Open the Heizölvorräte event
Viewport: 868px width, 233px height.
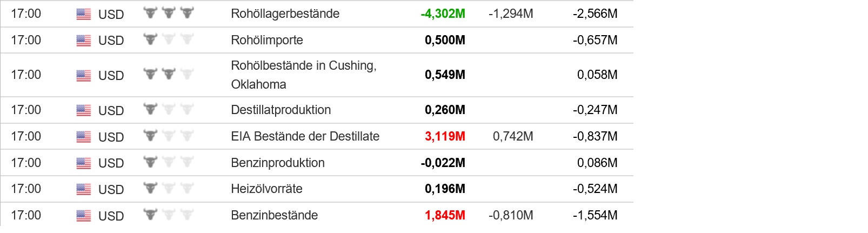pos(266,189)
